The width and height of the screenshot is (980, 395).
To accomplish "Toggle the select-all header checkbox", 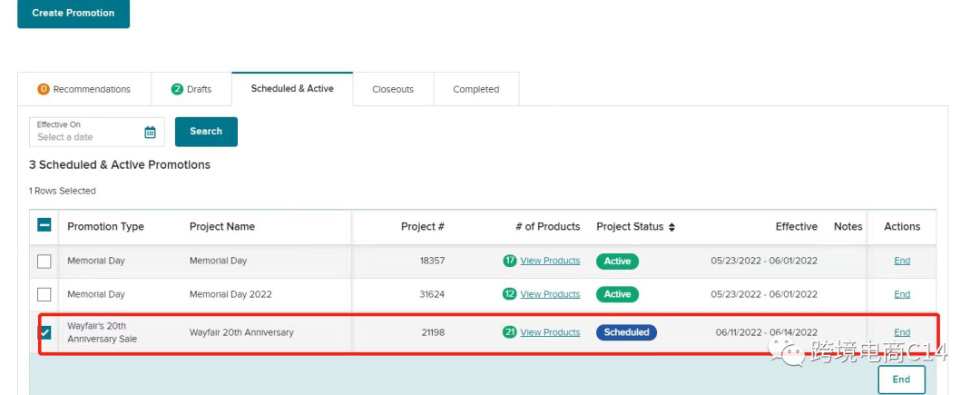I will click(x=44, y=225).
